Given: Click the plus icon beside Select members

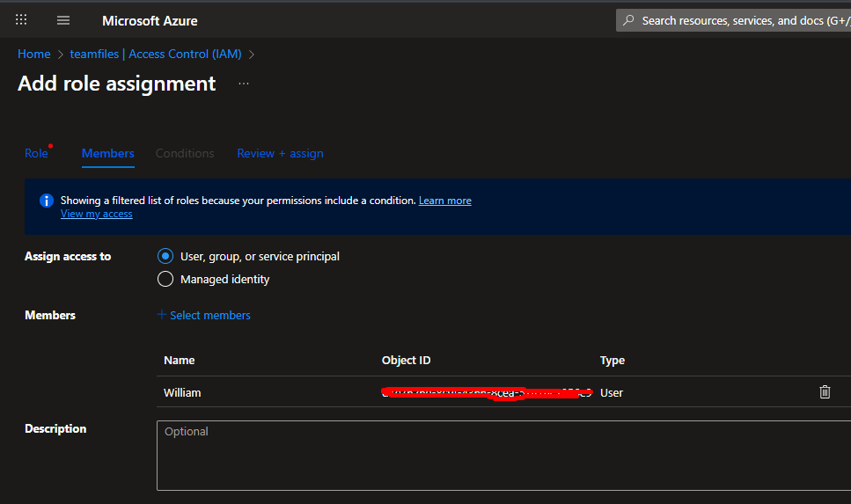Looking at the screenshot, I should pyautogui.click(x=161, y=315).
